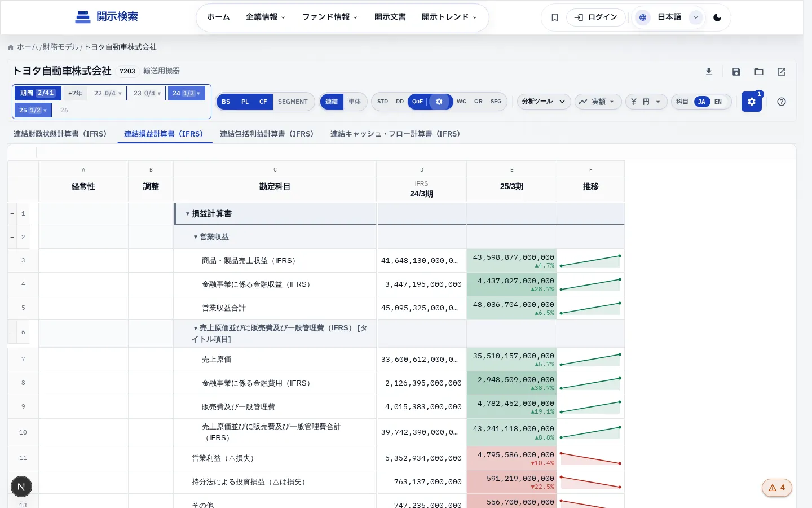Open the N avatar badge
The image size is (812, 508).
(21, 487)
